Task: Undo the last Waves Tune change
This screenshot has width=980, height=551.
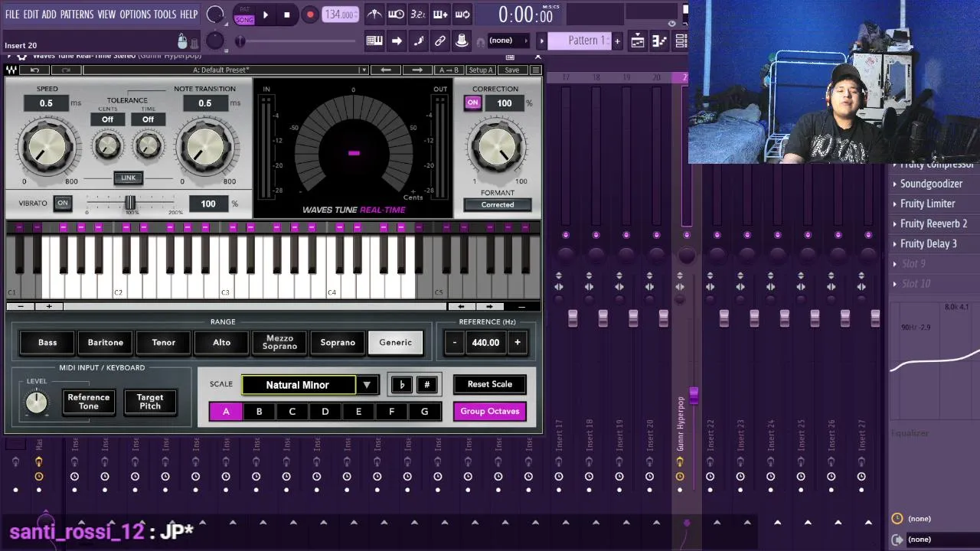Action: pos(34,70)
